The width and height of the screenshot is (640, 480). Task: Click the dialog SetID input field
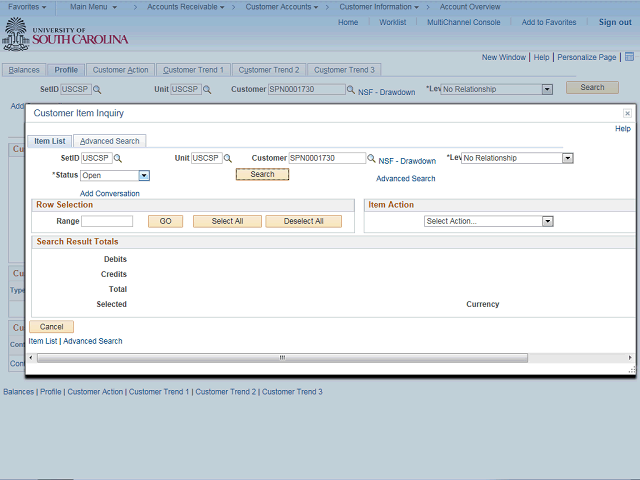pyautogui.click(x=97, y=158)
